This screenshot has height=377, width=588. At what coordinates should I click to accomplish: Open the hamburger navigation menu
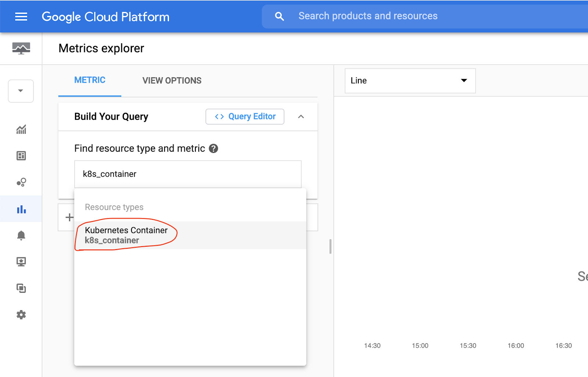(21, 17)
